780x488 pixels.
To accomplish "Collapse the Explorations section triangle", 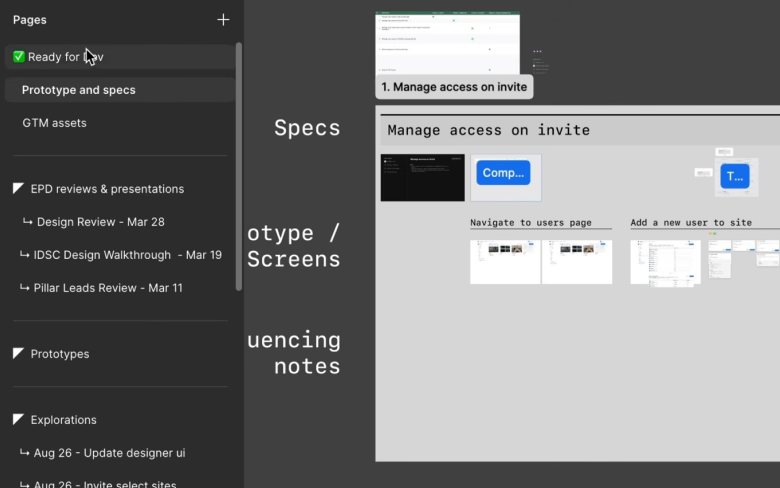I will (x=18, y=419).
